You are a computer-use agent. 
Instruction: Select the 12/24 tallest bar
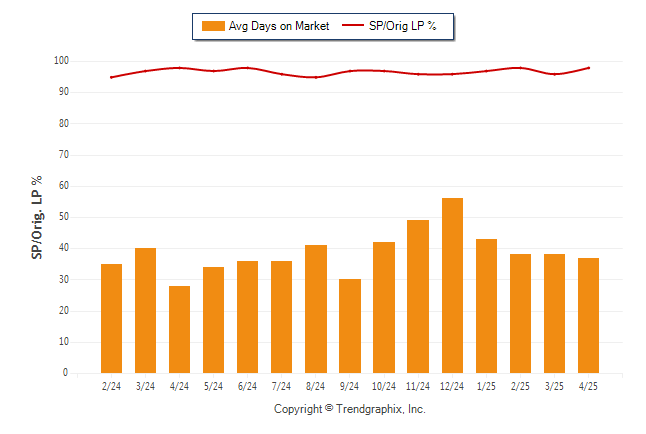pos(452,286)
